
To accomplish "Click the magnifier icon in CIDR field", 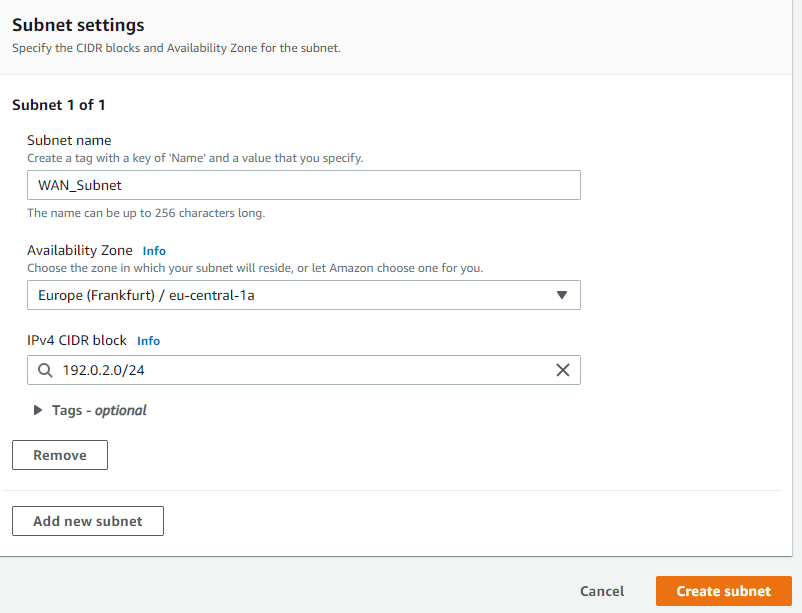I will pyautogui.click(x=44, y=370).
